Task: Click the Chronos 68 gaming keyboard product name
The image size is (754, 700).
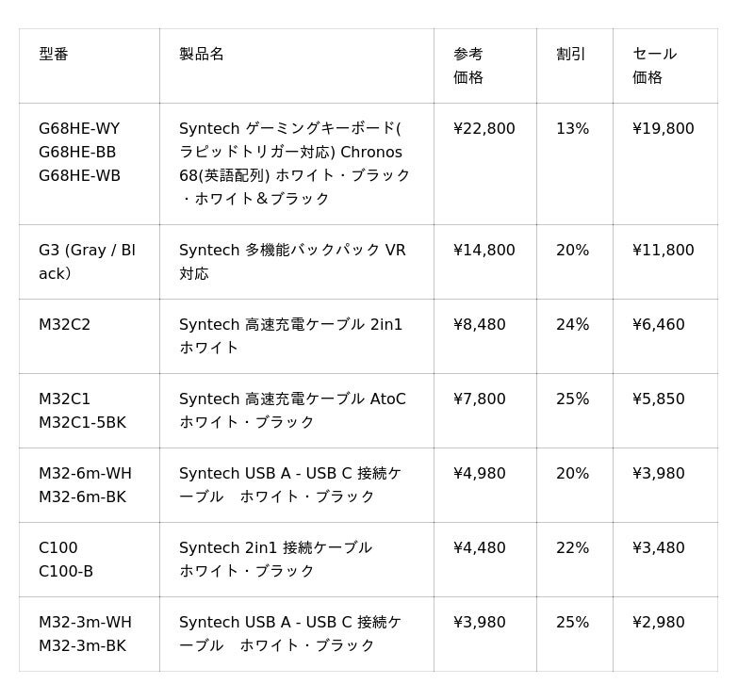Action: [295, 164]
